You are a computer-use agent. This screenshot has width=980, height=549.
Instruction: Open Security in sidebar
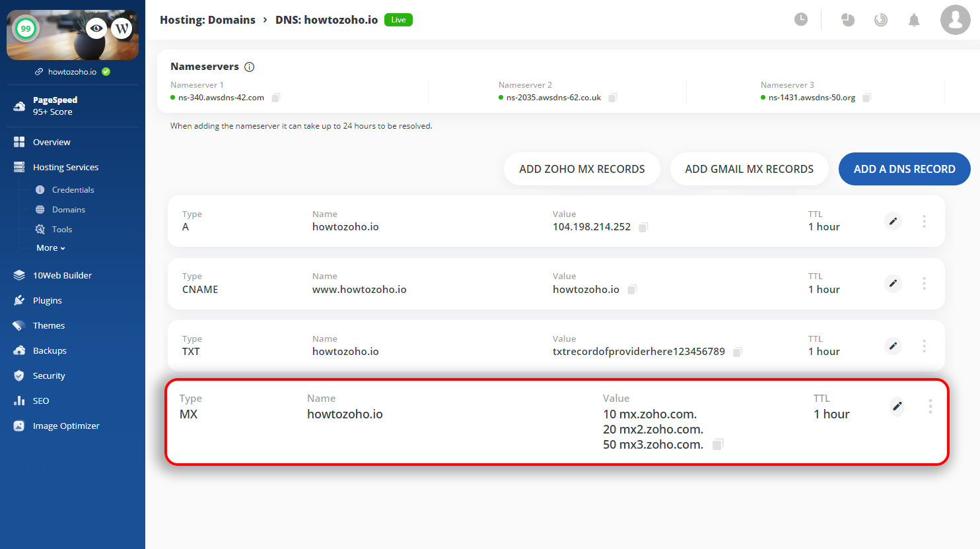[49, 375]
